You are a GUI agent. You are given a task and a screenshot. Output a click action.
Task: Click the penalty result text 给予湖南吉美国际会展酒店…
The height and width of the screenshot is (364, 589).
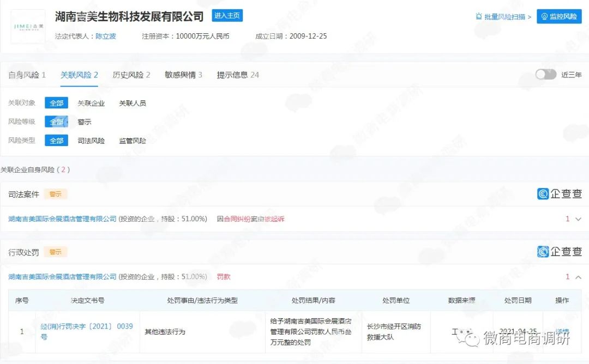point(311,332)
